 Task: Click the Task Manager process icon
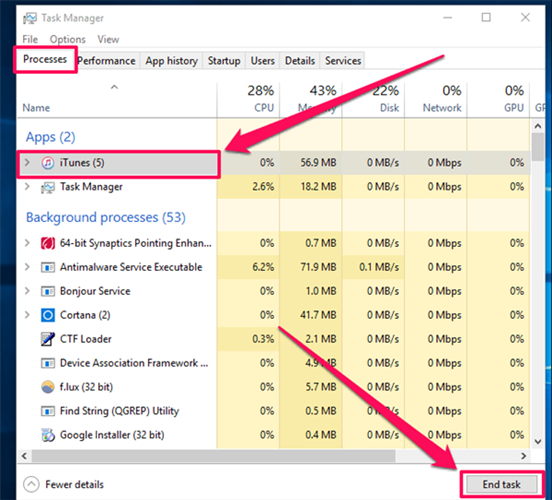click(x=48, y=187)
